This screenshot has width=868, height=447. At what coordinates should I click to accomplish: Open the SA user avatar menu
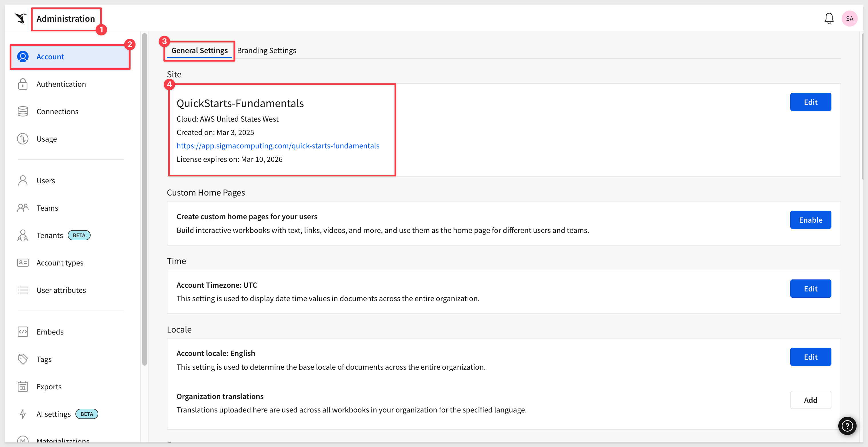849,19
